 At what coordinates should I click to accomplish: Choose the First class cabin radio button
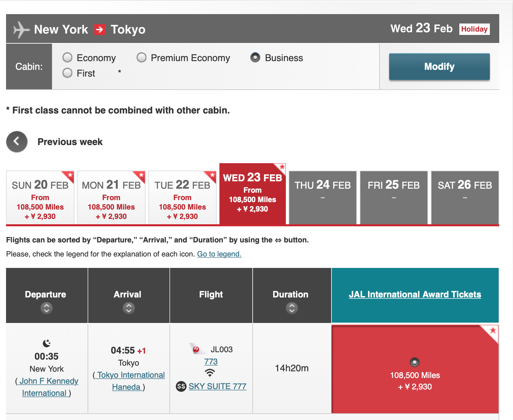click(x=67, y=73)
